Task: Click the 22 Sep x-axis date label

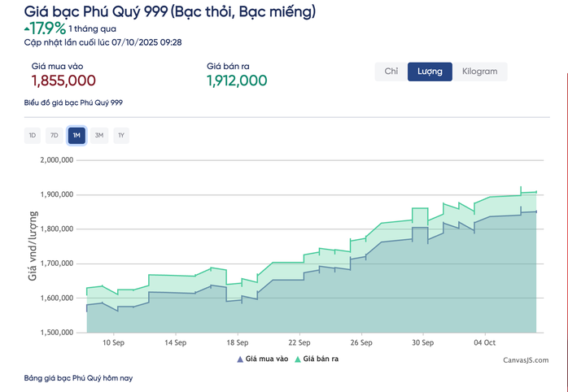Action: pos(299,342)
